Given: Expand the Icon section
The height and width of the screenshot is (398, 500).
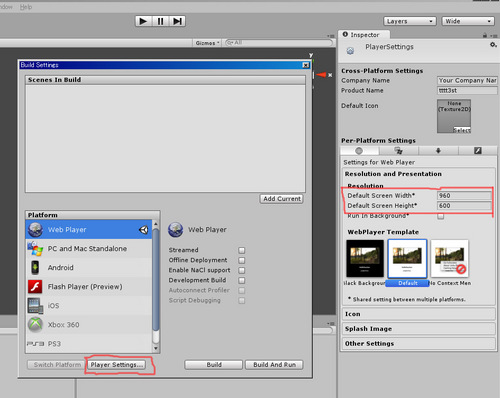Looking at the screenshot, I should click(418, 314).
